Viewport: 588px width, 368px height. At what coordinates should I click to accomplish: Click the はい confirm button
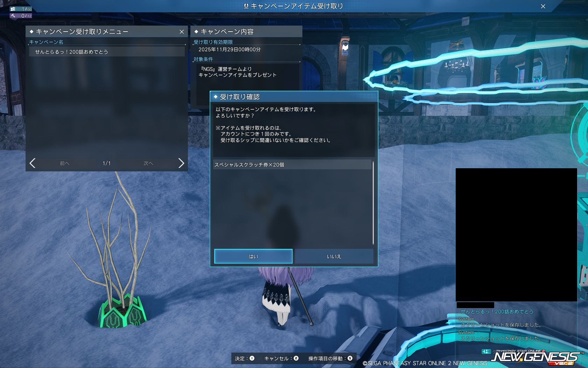[253, 256]
